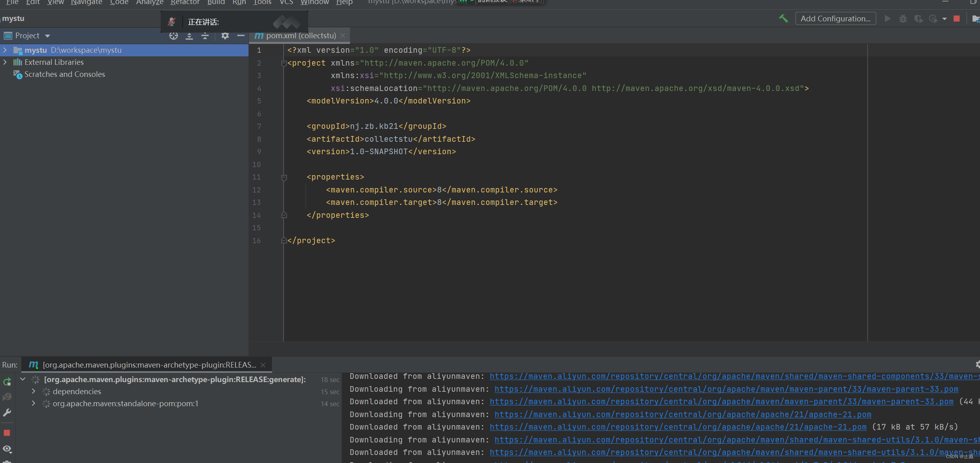Toggle the eye view options in Run panel
This screenshot has height=463, width=980.
7,449
